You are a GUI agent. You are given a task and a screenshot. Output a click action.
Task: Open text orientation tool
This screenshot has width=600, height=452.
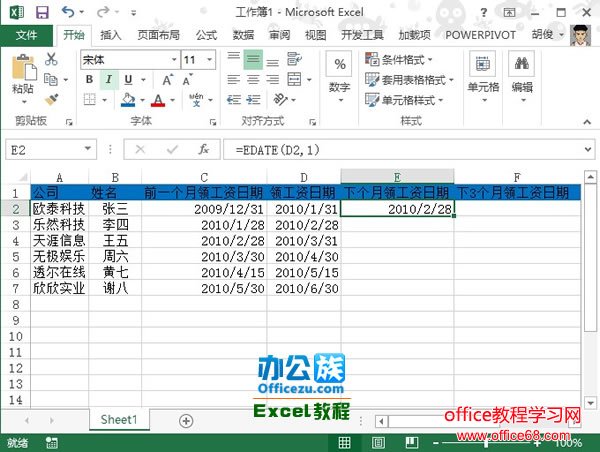[x=280, y=100]
